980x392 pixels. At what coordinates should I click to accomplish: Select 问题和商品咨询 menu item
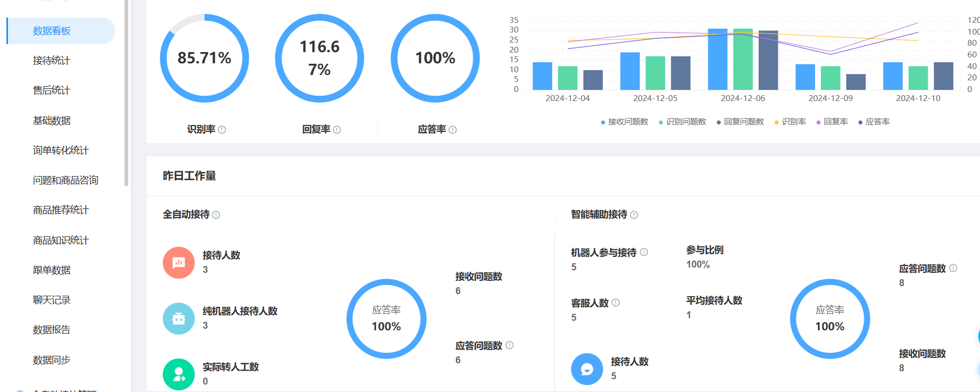point(65,180)
